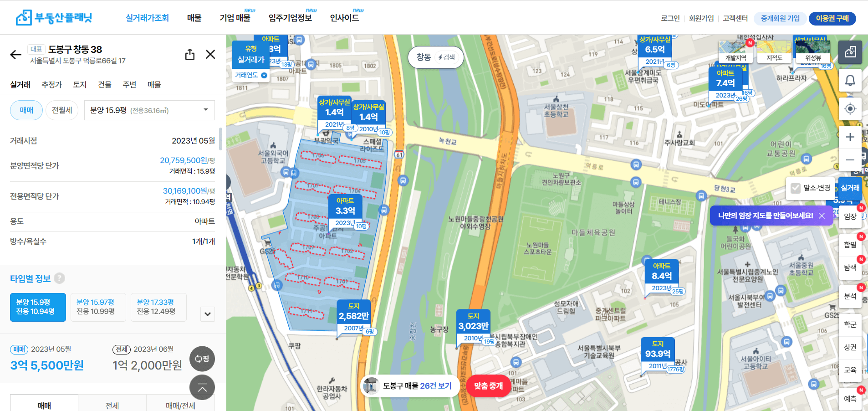Toggle the 평 unit conversion button
Screen dimensions: 868x411
click(202, 359)
